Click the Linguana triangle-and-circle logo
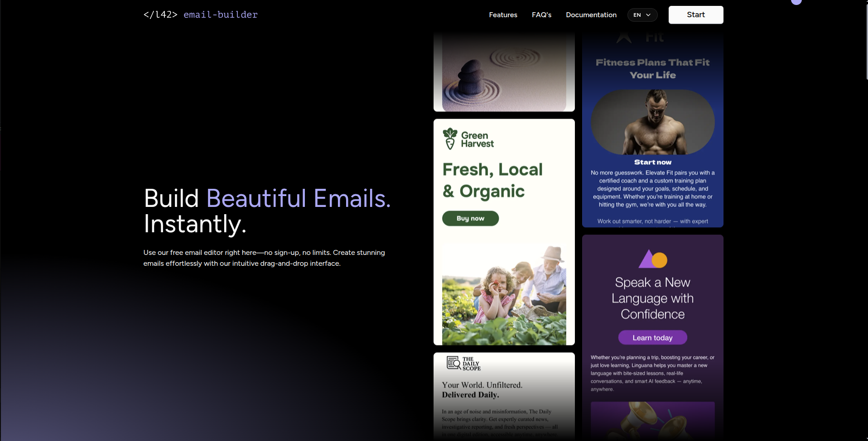The height and width of the screenshot is (441, 868). tap(652, 259)
